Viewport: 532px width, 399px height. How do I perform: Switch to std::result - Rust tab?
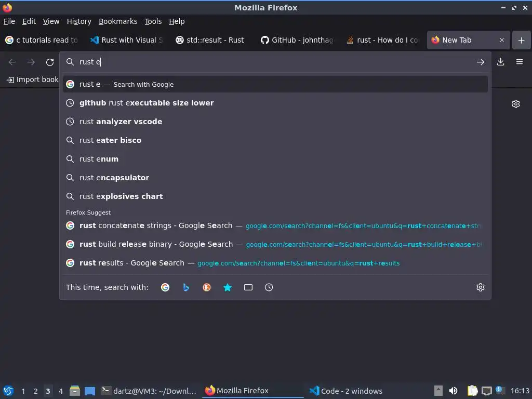(212, 40)
